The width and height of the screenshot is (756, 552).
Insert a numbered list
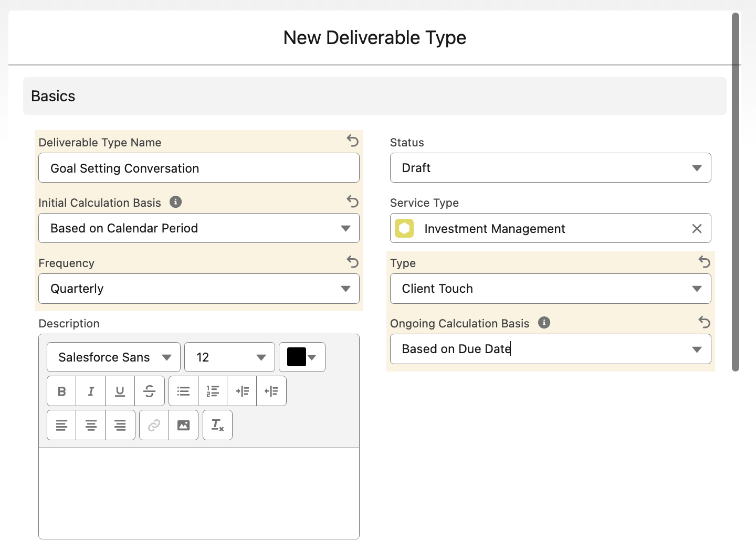[213, 391]
